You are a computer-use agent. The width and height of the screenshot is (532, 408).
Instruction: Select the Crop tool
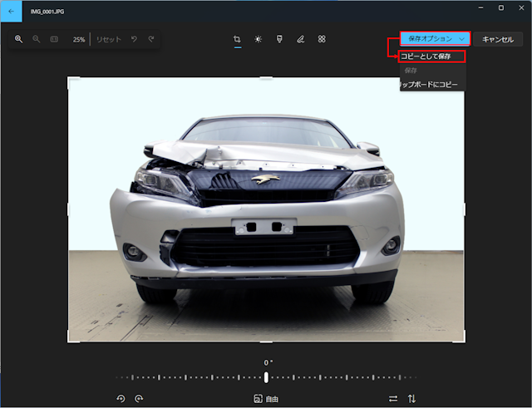237,39
